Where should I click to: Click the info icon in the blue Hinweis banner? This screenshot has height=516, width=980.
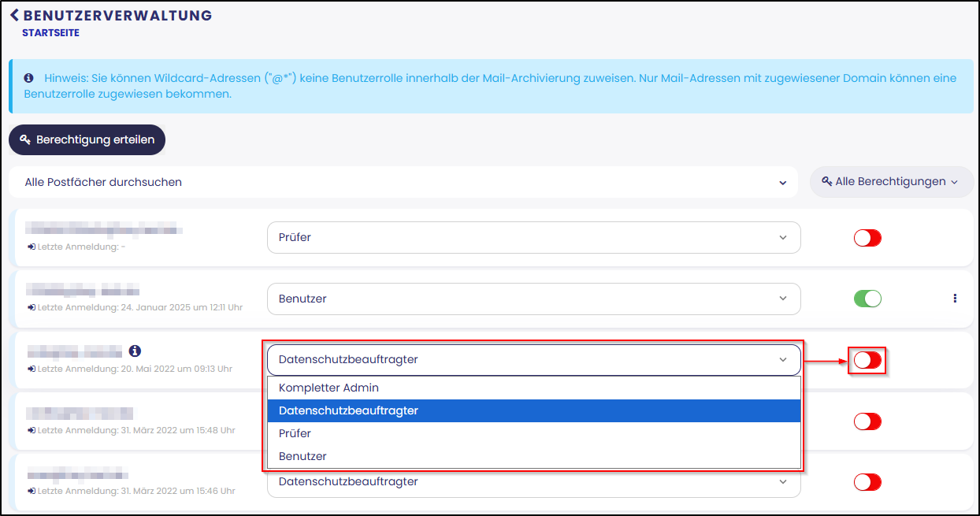pyautogui.click(x=29, y=78)
